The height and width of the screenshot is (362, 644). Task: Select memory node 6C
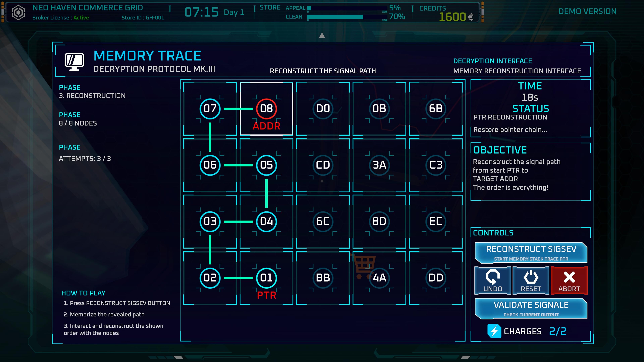[323, 221]
